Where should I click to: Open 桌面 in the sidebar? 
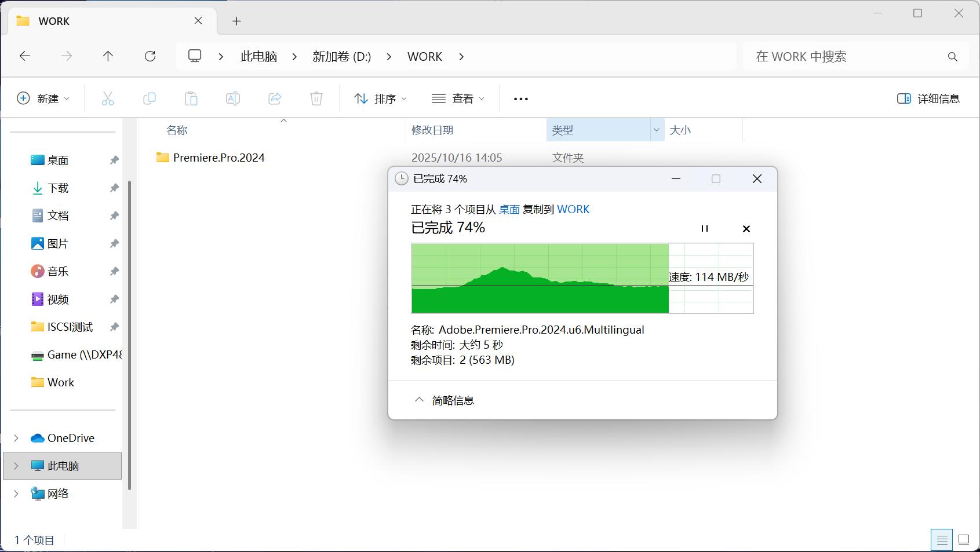[x=58, y=160]
